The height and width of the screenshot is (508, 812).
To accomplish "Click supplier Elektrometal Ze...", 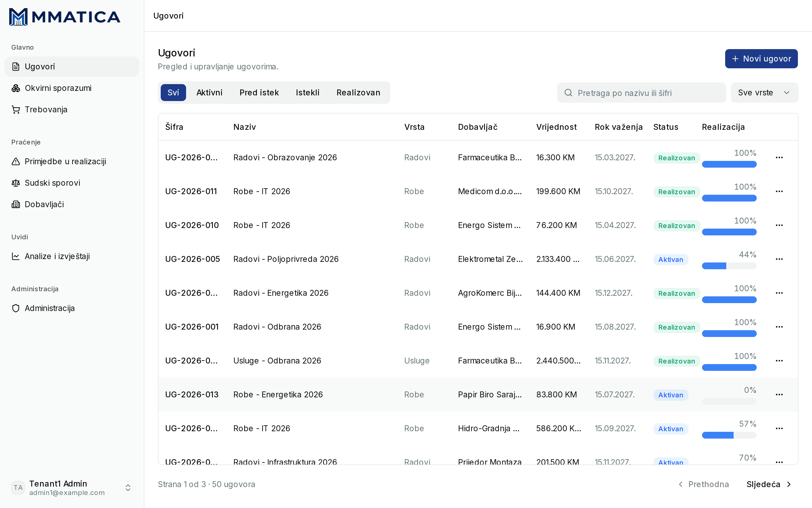I will click(491, 259).
